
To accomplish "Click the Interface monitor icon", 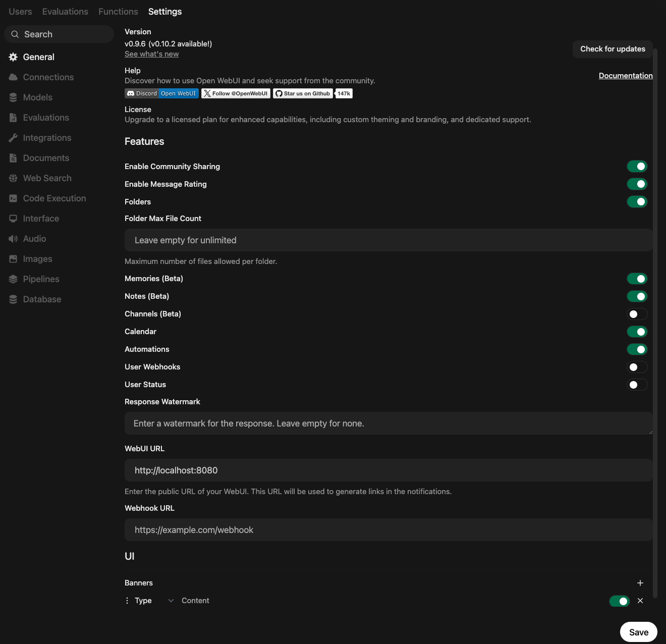I will [x=13, y=219].
